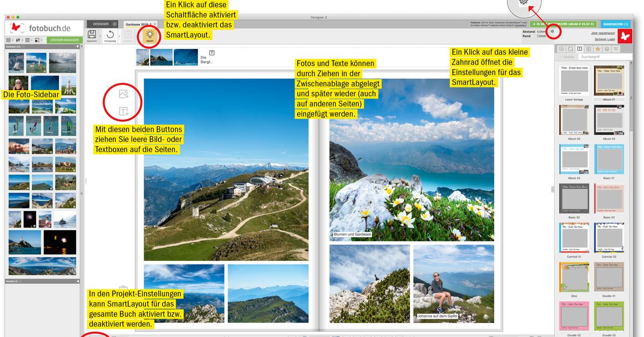The width and height of the screenshot is (644, 337).
Task: Click the Rückgängig undo arrow
Action: pyautogui.click(x=109, y=34)
